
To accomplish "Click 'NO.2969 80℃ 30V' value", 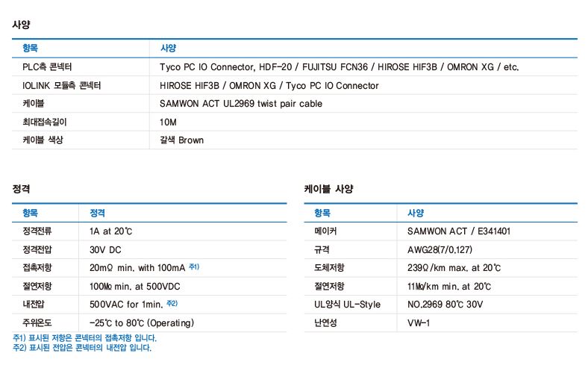I will (x=445, y=305).
